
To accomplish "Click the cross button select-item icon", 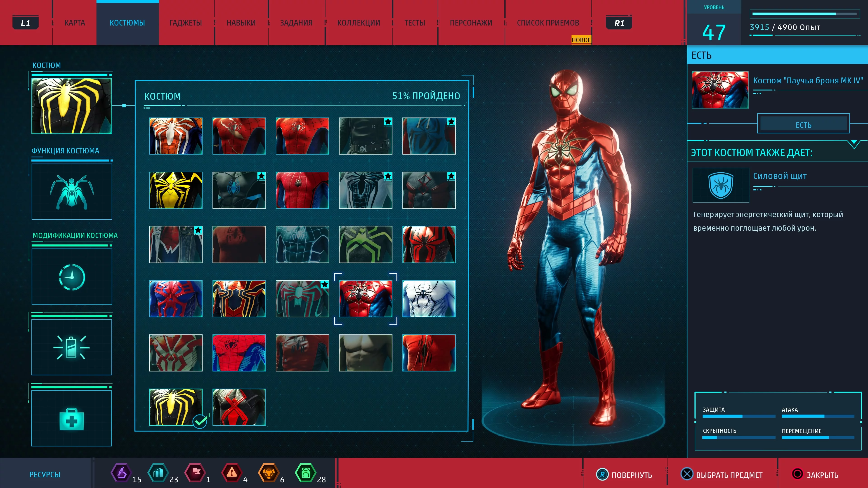I will 687,474.
